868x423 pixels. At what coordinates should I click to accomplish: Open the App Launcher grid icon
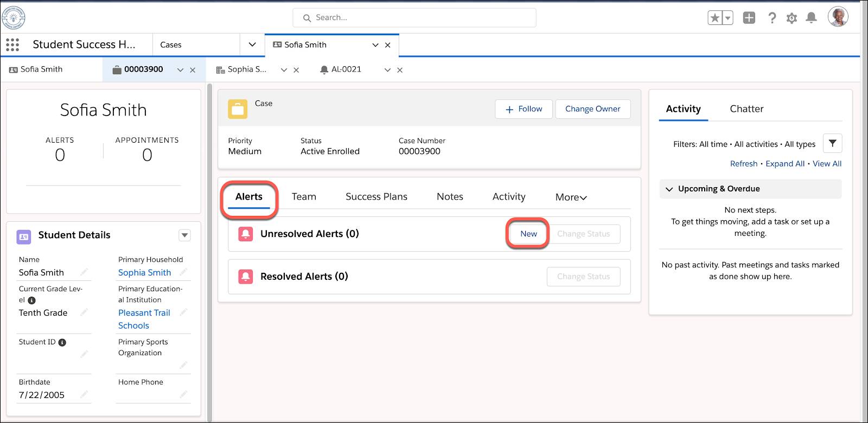12,44
